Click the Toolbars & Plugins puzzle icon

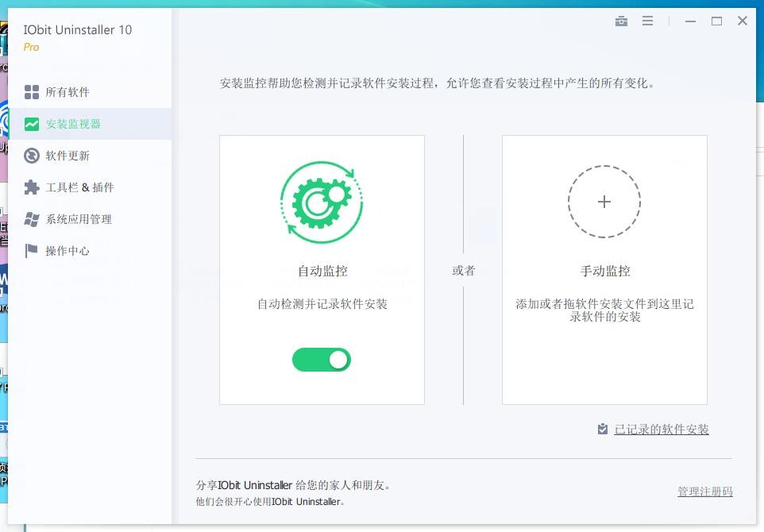click(x=32, y=187)
